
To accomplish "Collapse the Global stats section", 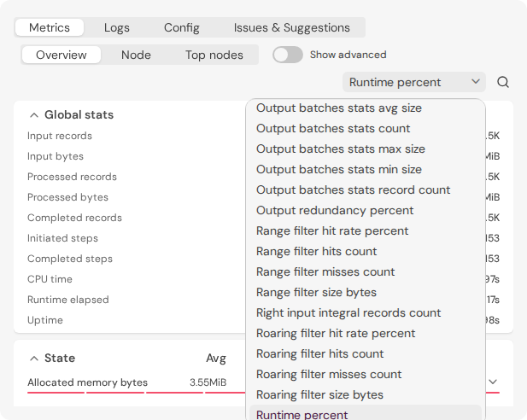I will tap(34, 115).
